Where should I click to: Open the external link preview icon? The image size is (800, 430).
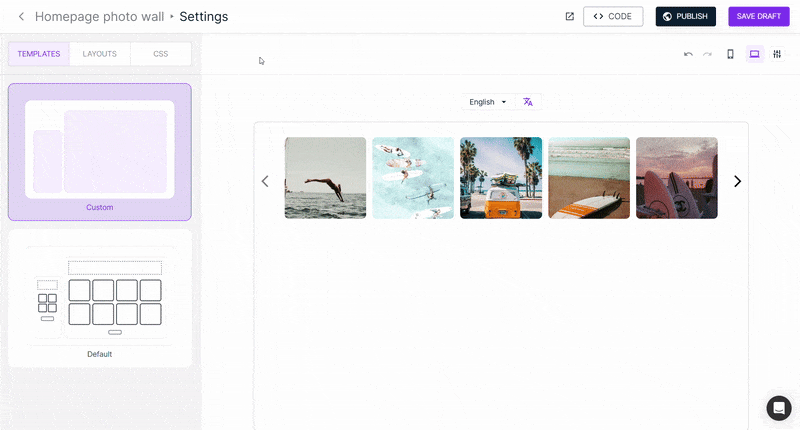pos(570,16)
